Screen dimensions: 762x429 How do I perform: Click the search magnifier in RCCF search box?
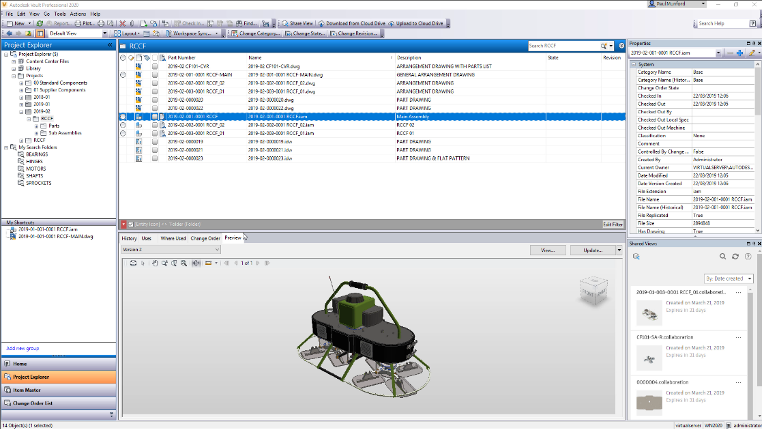pyautogui.click(x=604, y=46)
